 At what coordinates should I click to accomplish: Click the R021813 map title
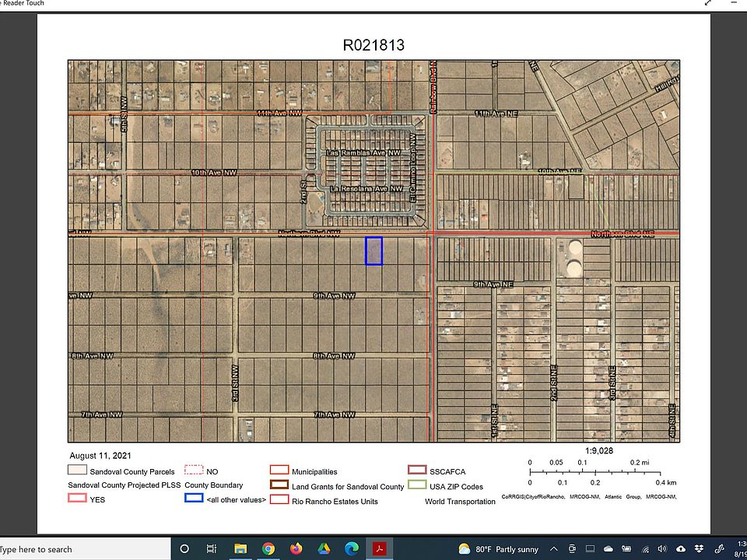click(x=373, y=45)
